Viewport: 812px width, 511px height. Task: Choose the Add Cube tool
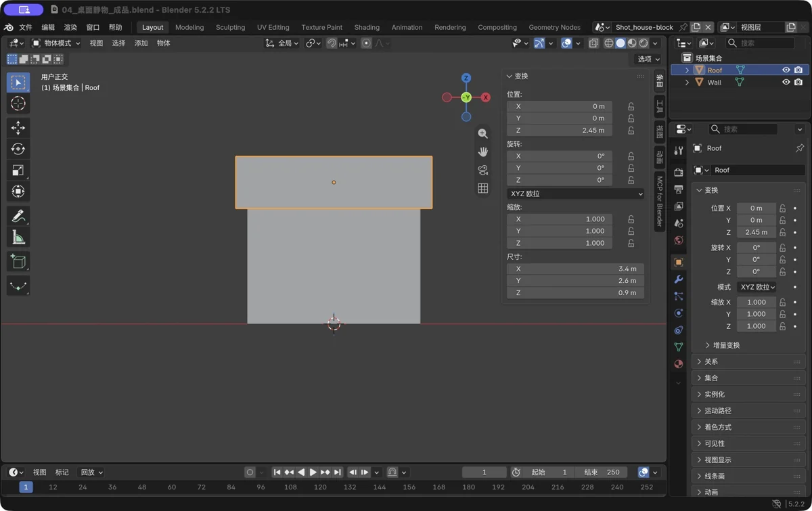[x=18, y=262]
